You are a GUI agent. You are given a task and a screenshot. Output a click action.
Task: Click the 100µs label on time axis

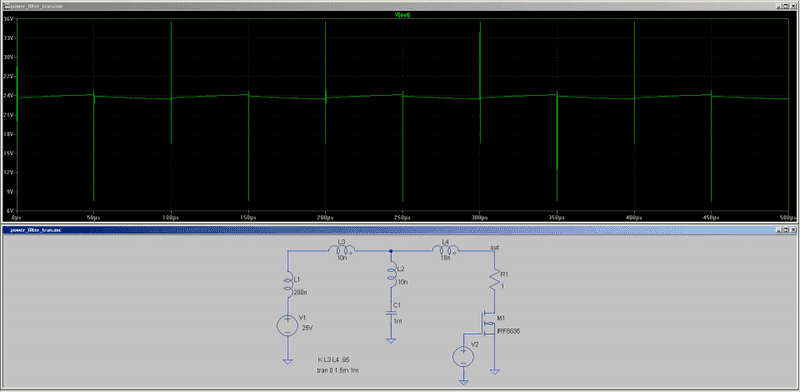pyautogui.click(x=171, y=217)
